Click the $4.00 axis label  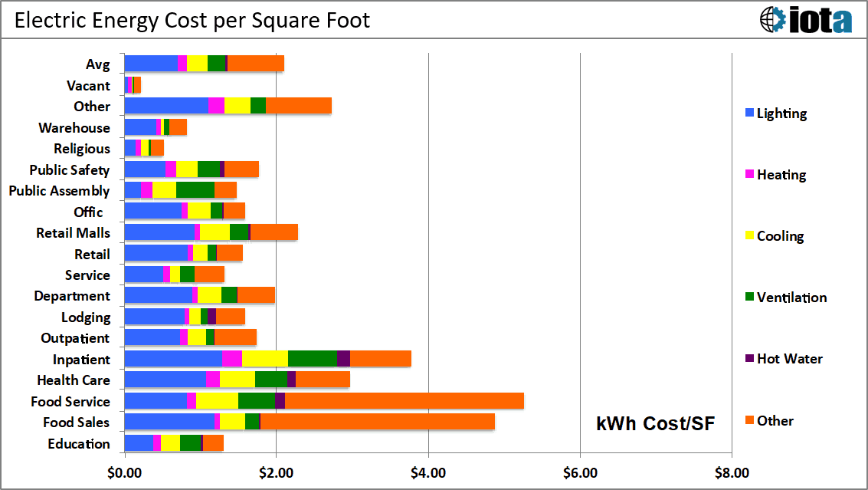click(x=428, y=473)
